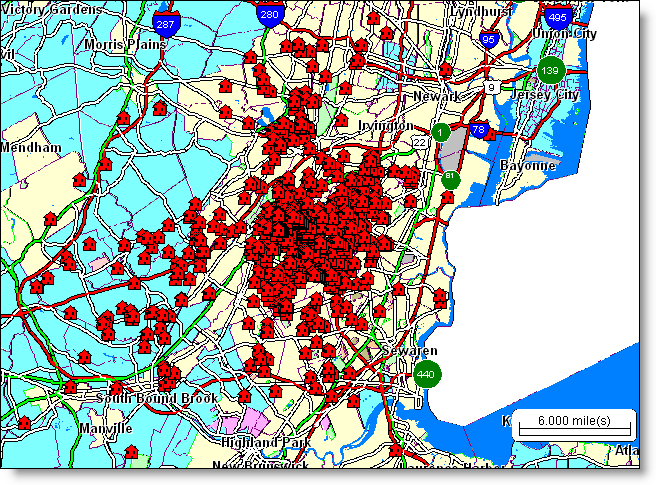Viewport: 656px width, 485px height.
Task: Click the Interstate 78 shield
Action: click(479, 131)
